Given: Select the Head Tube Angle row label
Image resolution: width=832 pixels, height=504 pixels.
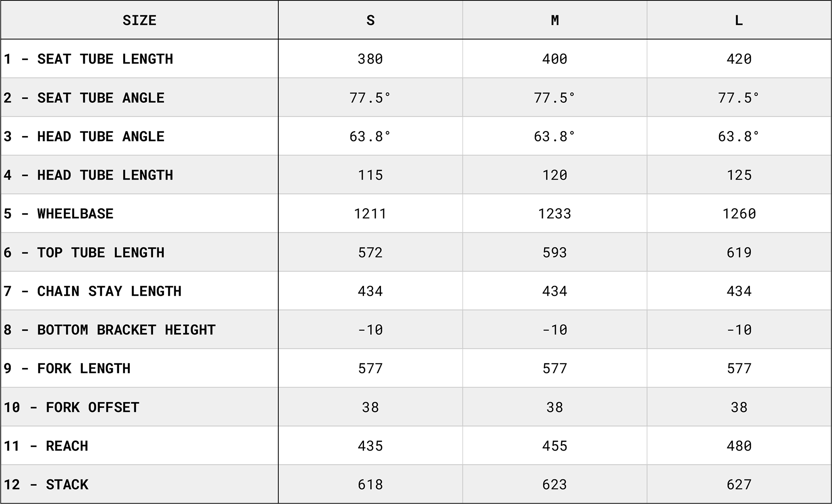Looking at the screenshot, I should pos(84,136).
